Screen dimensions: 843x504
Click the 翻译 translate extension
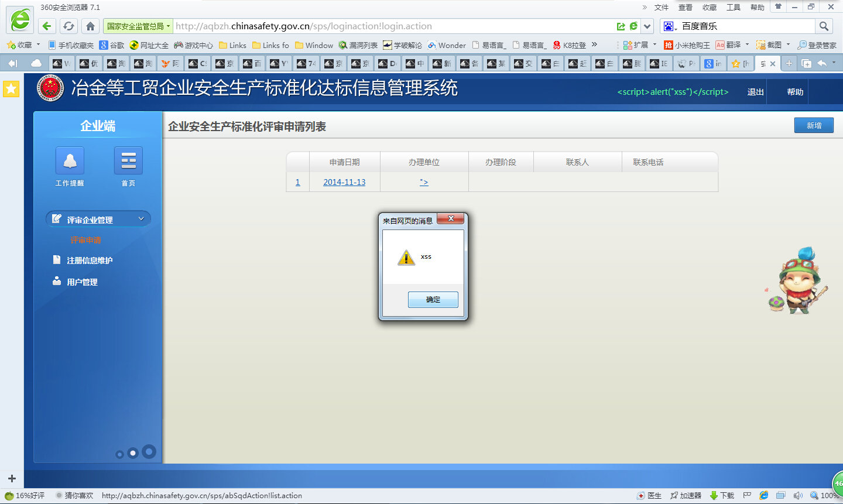click(x=728, y=45)
